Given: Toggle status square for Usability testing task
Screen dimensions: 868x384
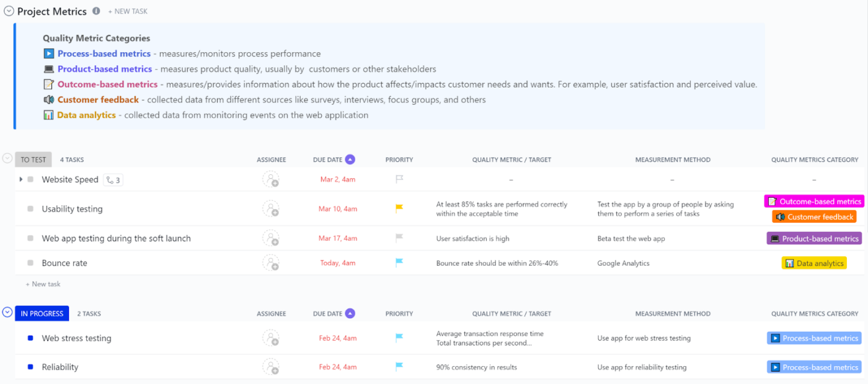Looking at the screenshot, I should (30, 209).
